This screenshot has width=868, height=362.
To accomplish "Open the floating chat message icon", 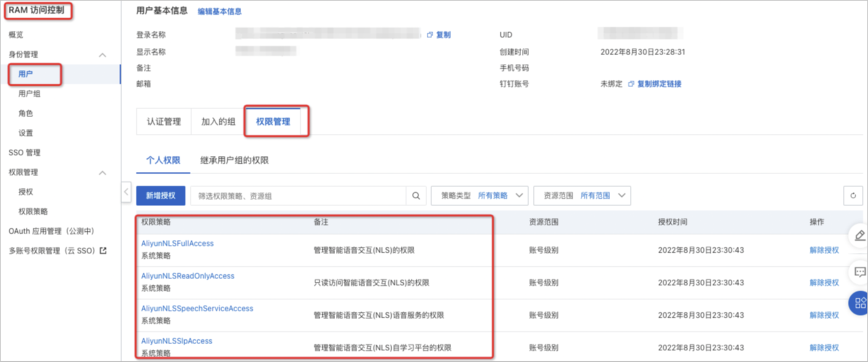I will tap(859, 271).
